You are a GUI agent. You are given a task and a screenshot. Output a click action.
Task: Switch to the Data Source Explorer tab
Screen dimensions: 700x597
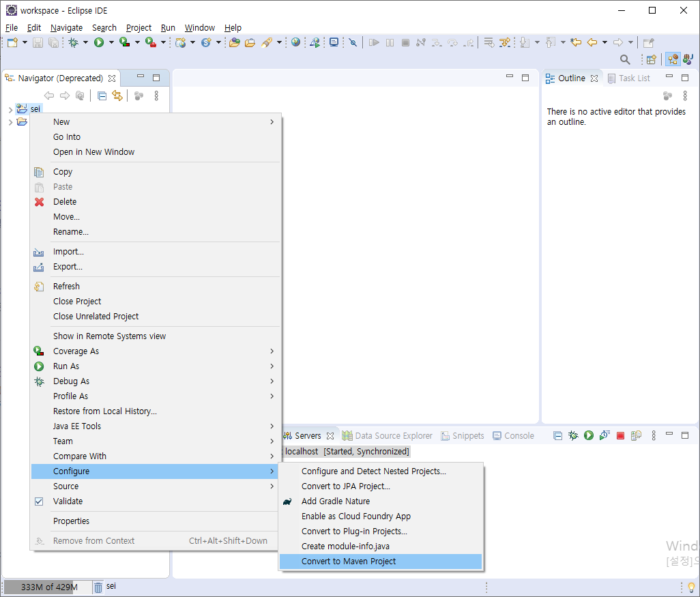(x=387, y=436)
